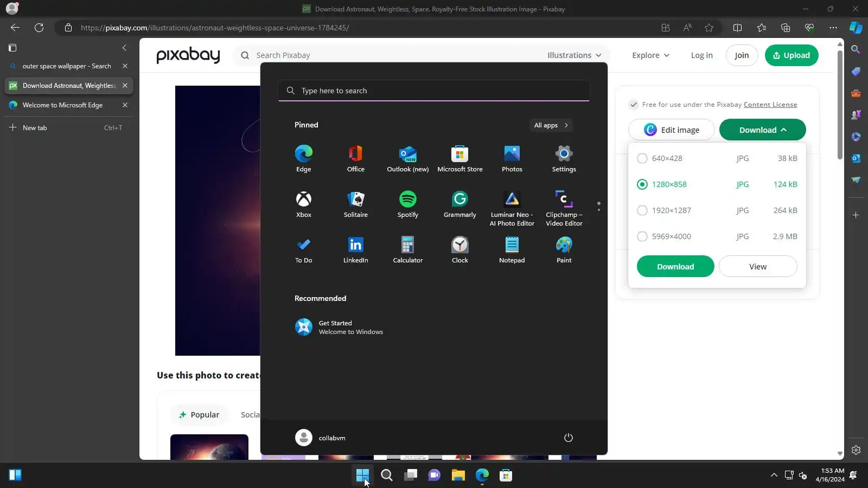This screenshot has height=488, width=868.
Task: Close the outer space wallpaper tab
Action: click(x=125, y=66)
